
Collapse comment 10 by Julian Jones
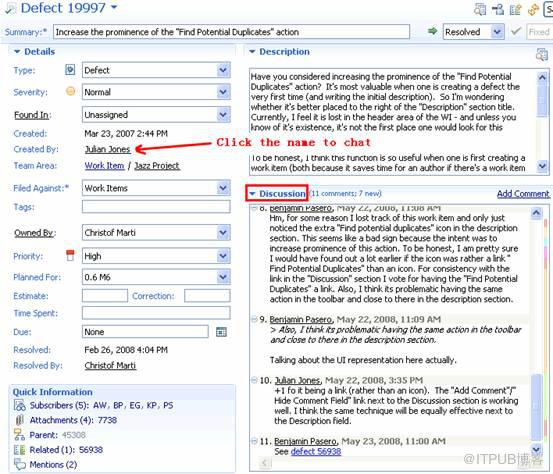[x=254, y=380]
